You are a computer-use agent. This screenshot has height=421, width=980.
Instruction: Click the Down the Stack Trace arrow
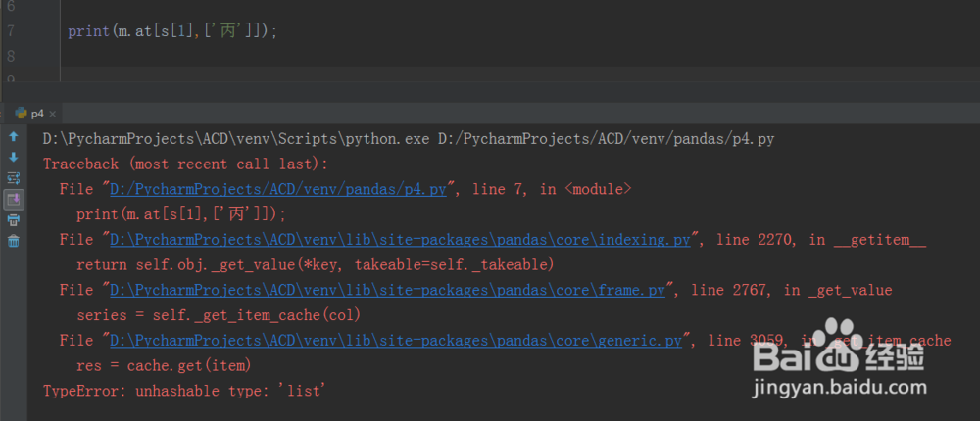[13, 157]
